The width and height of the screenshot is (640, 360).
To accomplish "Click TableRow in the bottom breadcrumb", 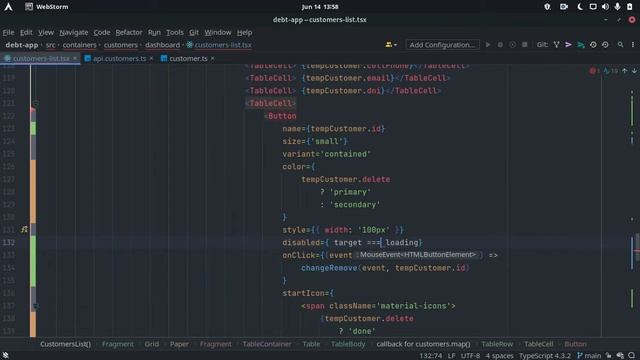I will (x=497, y=344).
